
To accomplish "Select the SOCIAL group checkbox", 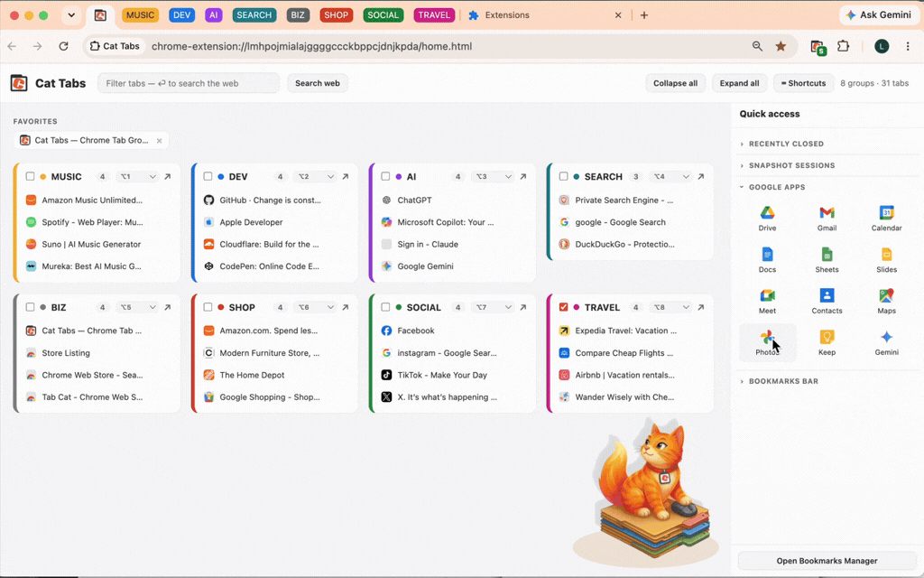I will (385, 307).
